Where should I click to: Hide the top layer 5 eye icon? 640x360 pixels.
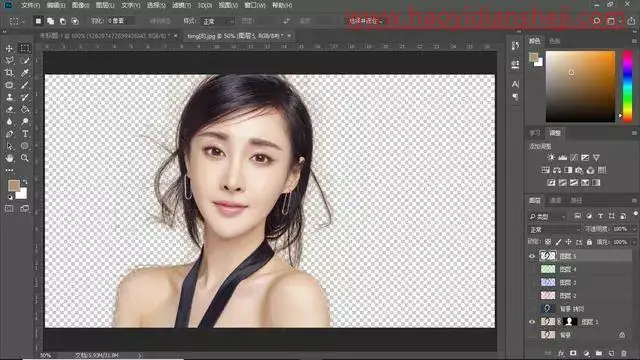tap(532, 256)
